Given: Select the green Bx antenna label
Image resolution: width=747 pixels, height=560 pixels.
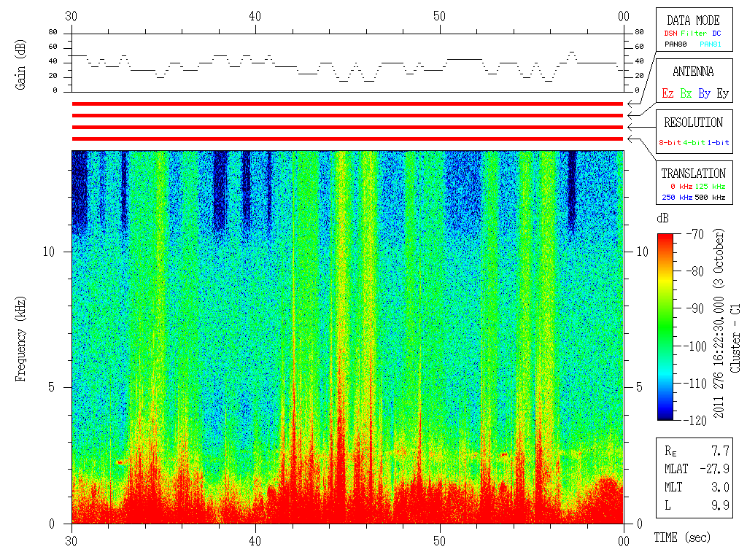Looking at the screenshot, I should [686, 93].
